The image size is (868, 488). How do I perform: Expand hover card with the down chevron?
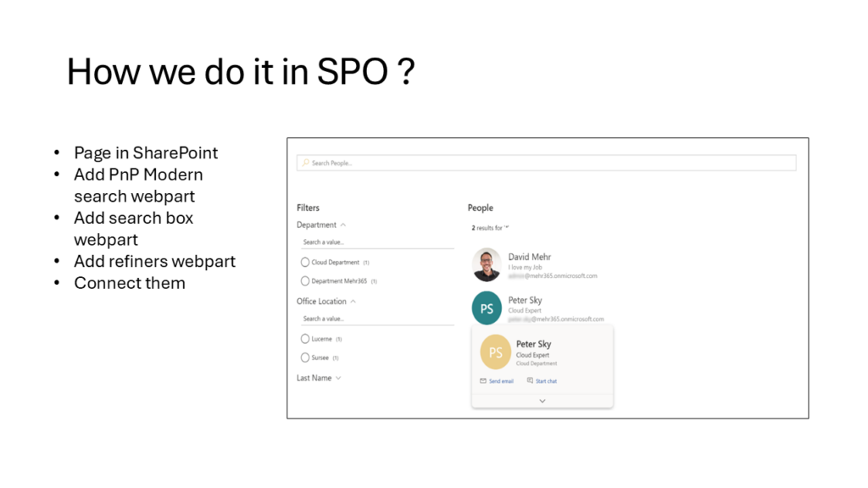click(x=542, y=401)
